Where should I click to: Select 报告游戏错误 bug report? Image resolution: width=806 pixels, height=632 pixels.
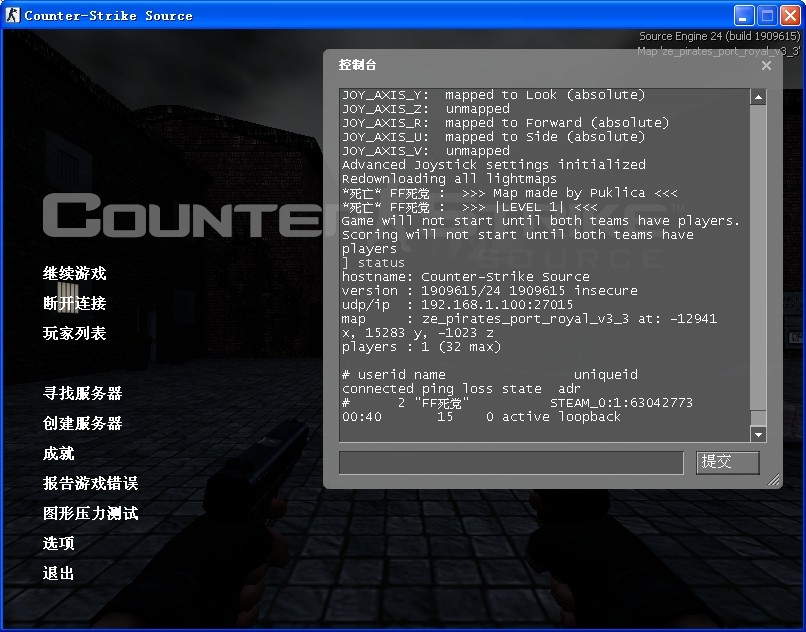tap(90, 483)
